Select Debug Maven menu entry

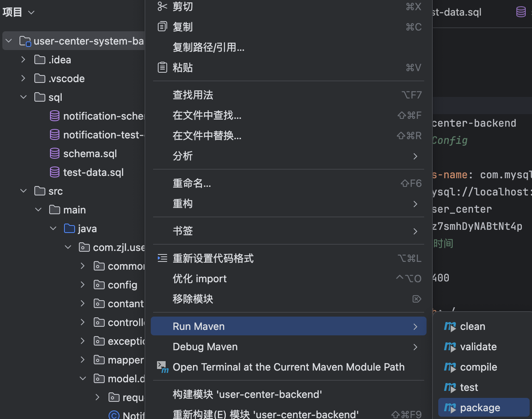[x=288, y=347]
